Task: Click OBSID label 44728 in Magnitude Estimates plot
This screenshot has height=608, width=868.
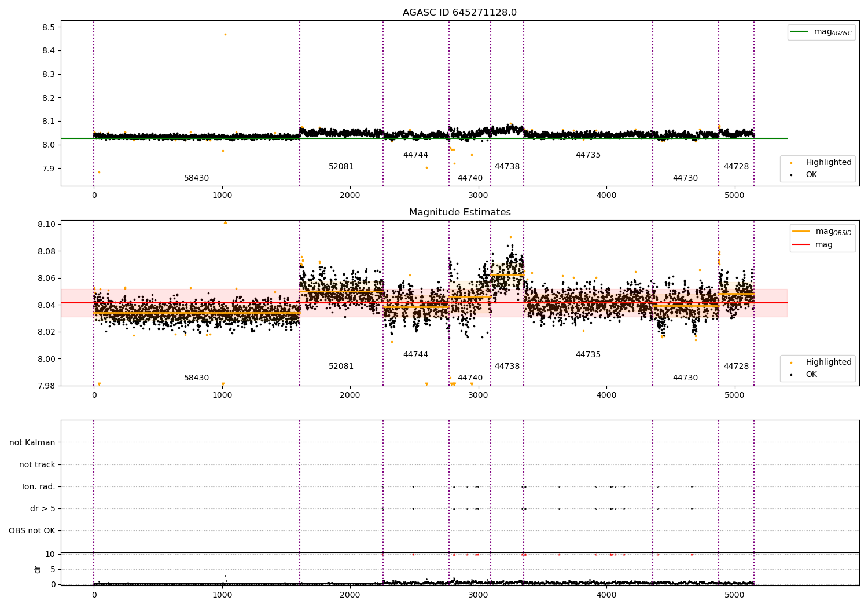Action: (736, 366)
